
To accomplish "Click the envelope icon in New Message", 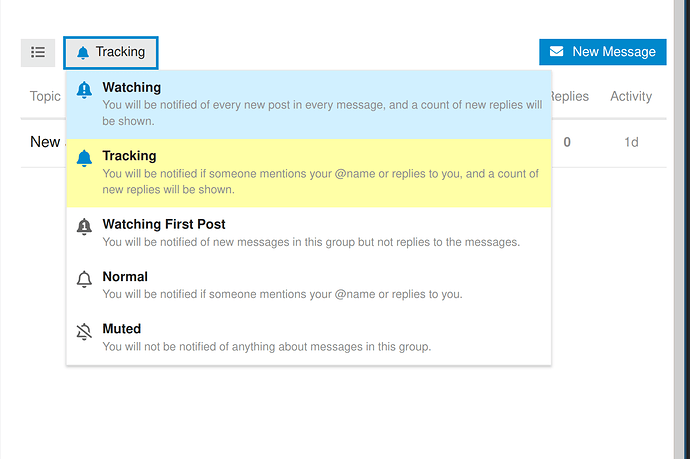I will [557, 51].
